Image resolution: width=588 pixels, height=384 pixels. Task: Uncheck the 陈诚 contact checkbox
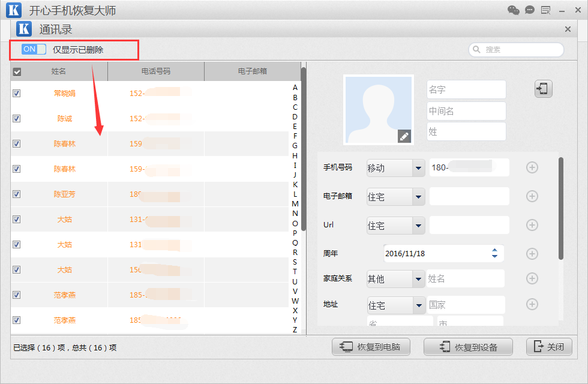click(17, 119)
